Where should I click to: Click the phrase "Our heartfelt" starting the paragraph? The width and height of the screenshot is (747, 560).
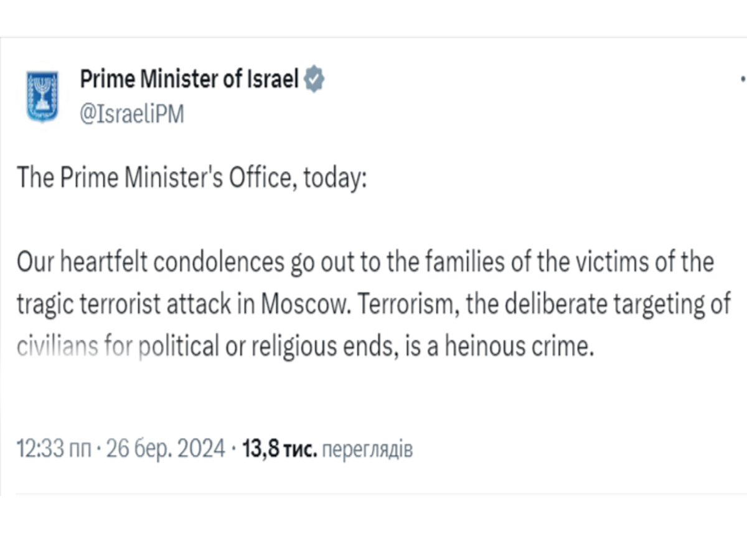pyautogui.click(x=82, y=263)
